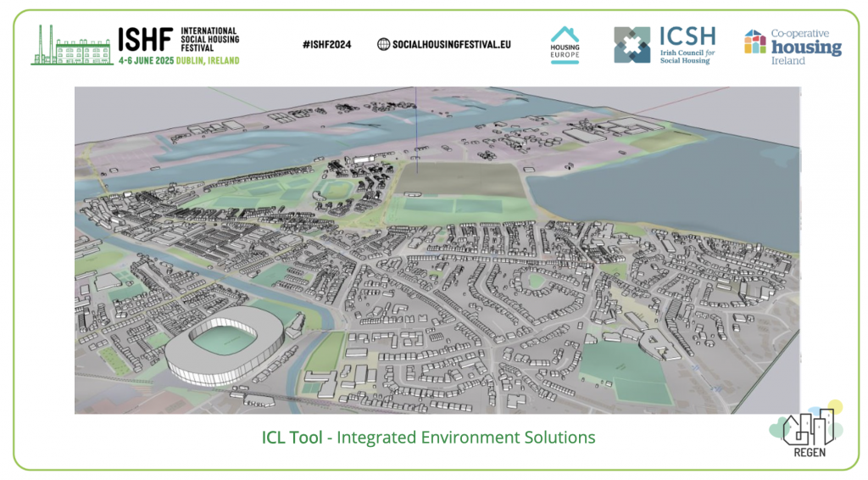This screenshot has height=480, width=868.
Task: Click the Irish Council for Social Housing text
Action: click(x=687, y=57)
